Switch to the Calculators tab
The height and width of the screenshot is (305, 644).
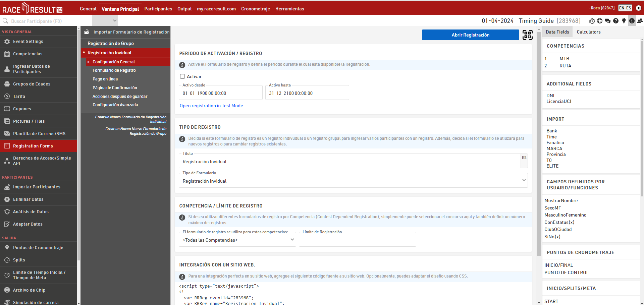pyautogui.click(x=588, y=32)
